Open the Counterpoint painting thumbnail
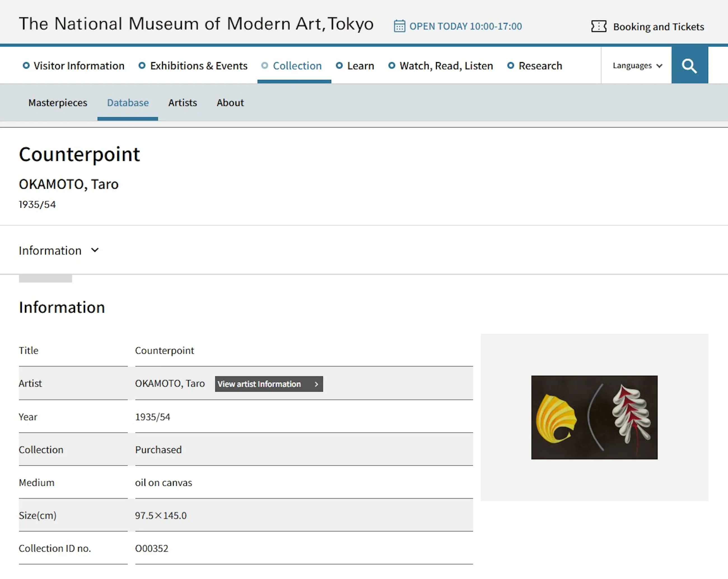728x579 pixels. [594, 417]
